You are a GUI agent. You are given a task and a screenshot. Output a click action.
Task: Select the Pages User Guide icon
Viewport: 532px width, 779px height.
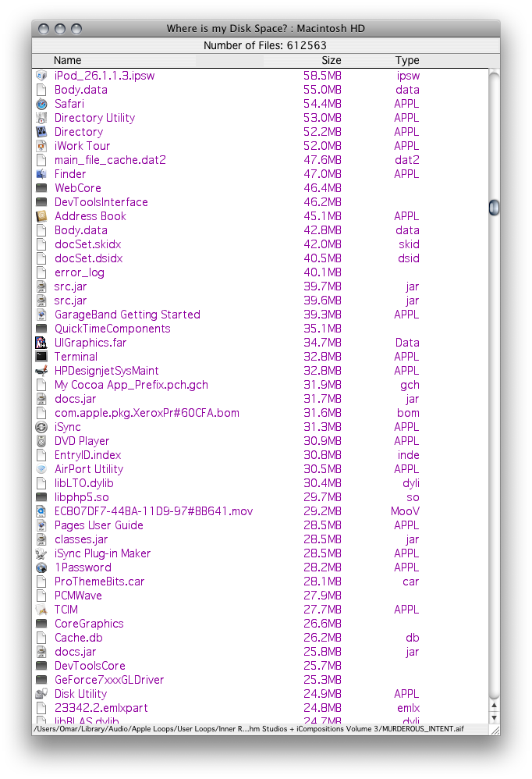tap(41, 525)
